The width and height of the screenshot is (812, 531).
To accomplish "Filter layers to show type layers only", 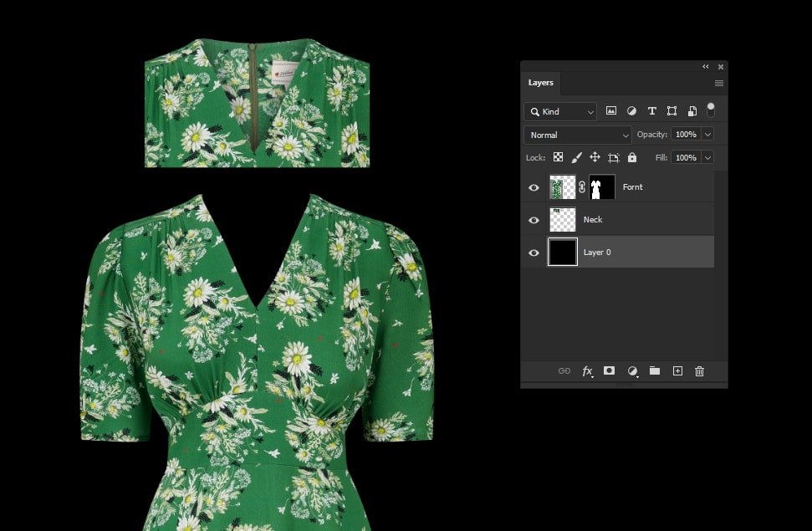I will point(652,110).
